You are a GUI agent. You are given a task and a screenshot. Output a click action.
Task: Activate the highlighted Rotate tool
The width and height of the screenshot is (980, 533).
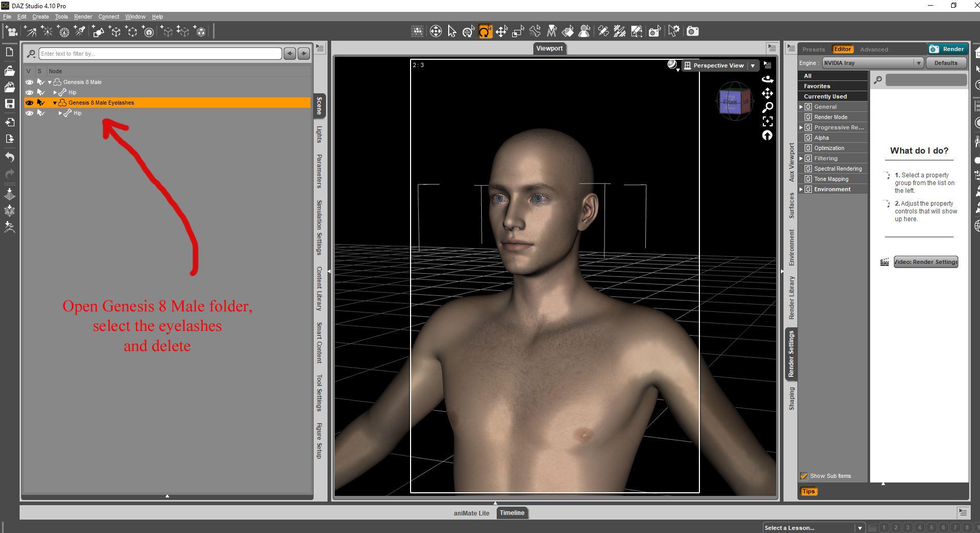coord(485,31)
